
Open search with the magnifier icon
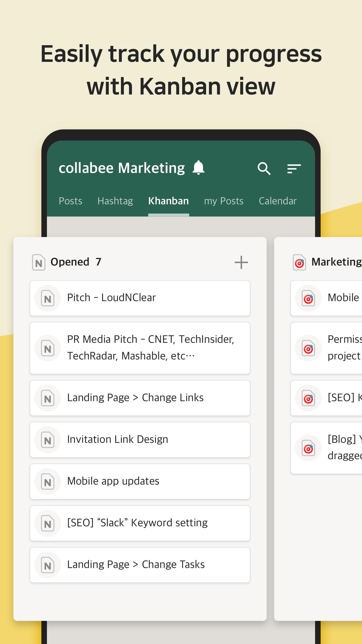pyautogui.click(x=264, y=169)
